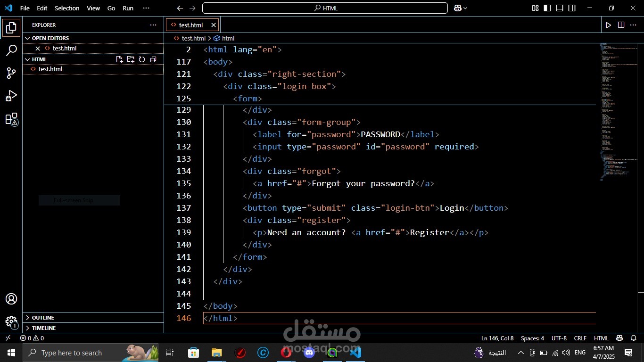Open the Copilot icon in title bar

tap(458, 8)
